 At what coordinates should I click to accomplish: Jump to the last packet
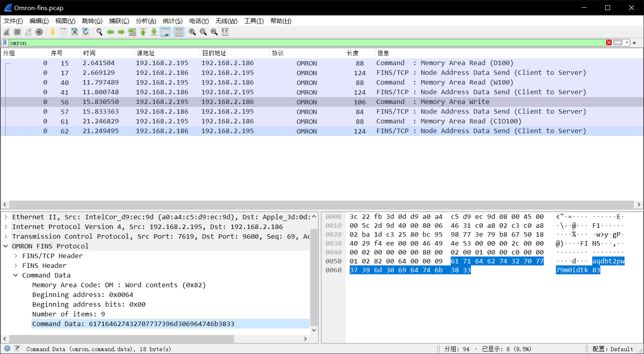click(x=154, y=32)
